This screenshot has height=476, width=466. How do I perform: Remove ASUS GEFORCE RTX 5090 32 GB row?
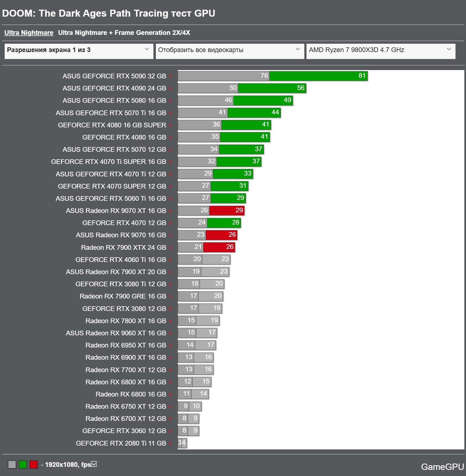point(170,77)
